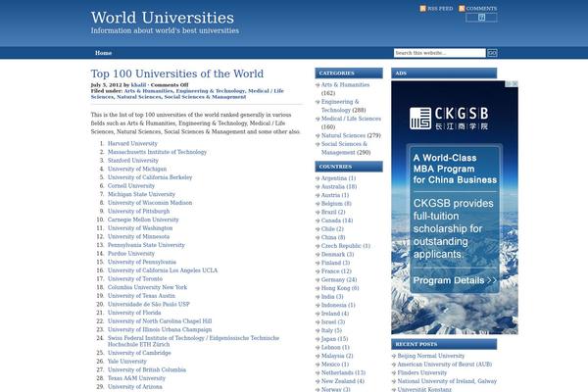
Task: Open the University of Pennsylvania link
Action: pyautogui.click(x=142, y=262)
